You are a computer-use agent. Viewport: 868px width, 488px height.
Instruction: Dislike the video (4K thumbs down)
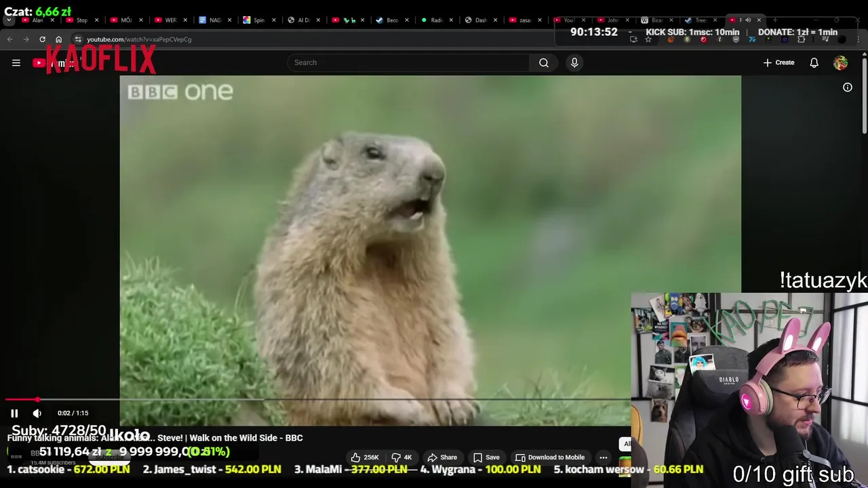click(401, 457)
